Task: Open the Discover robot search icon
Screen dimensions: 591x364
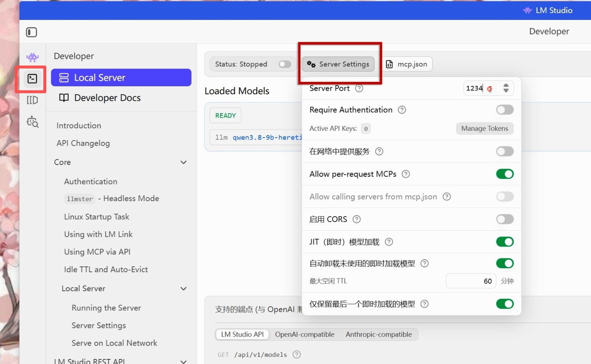Action: click(32, 122)
